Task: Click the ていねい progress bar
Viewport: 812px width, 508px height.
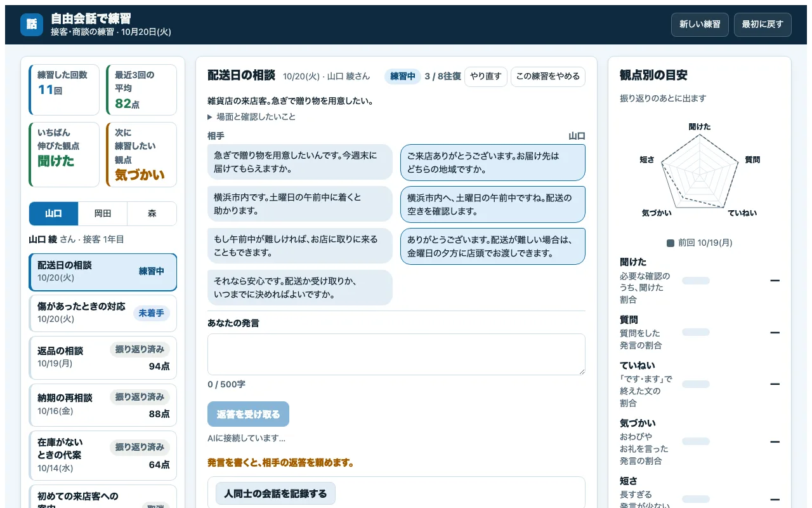Action: coord(696,384)
